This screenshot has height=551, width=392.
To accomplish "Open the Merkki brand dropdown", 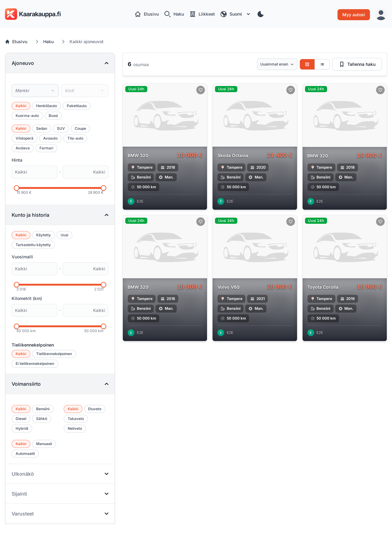I will coord(35,91).
